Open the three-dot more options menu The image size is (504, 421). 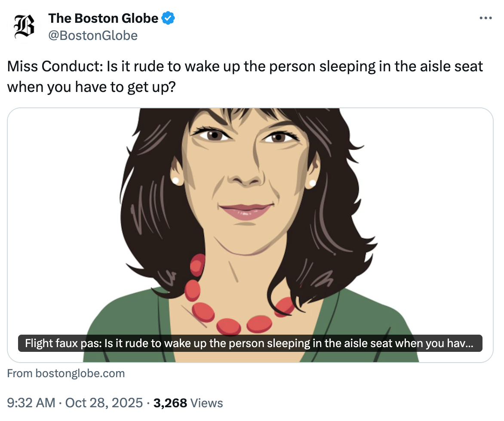[x=486, y=18]
